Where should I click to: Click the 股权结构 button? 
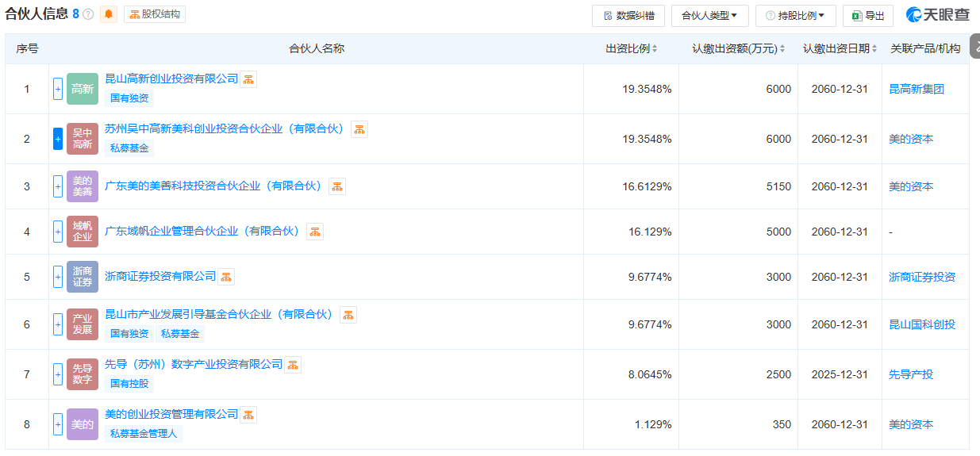(155, 14)
